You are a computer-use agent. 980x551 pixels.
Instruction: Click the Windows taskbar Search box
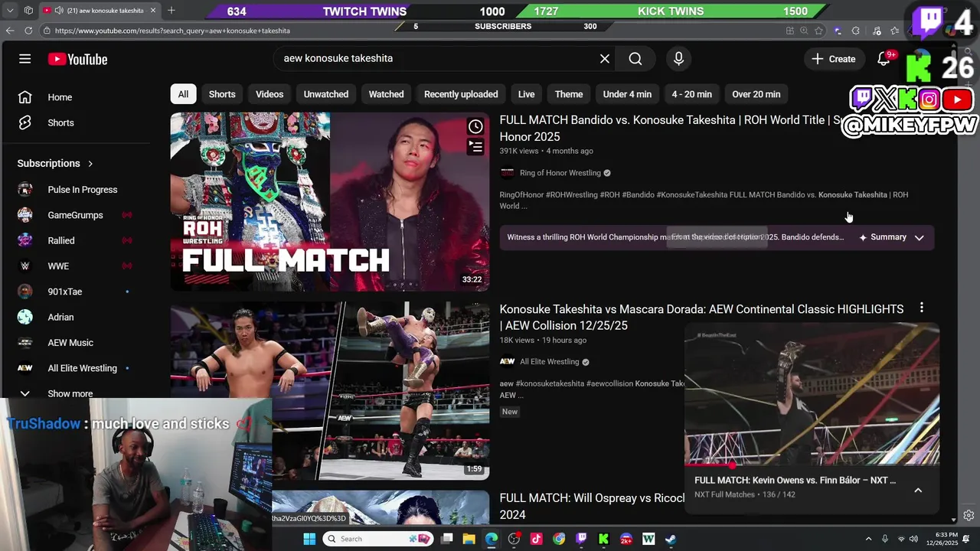(378, 539)
